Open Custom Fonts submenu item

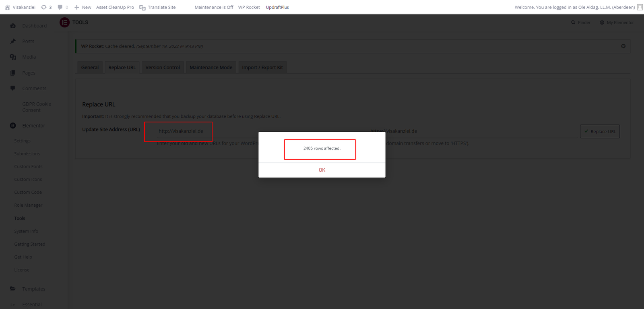[x=28, y=167]
